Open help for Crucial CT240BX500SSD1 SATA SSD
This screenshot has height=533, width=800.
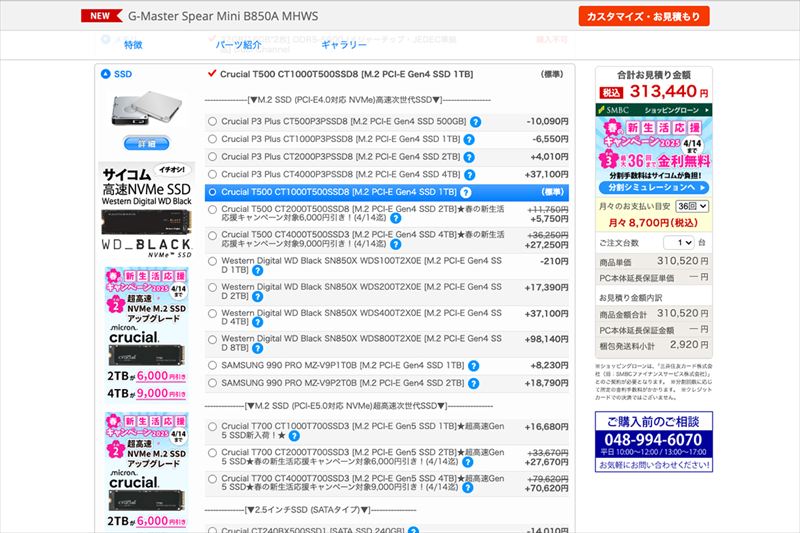413,530
